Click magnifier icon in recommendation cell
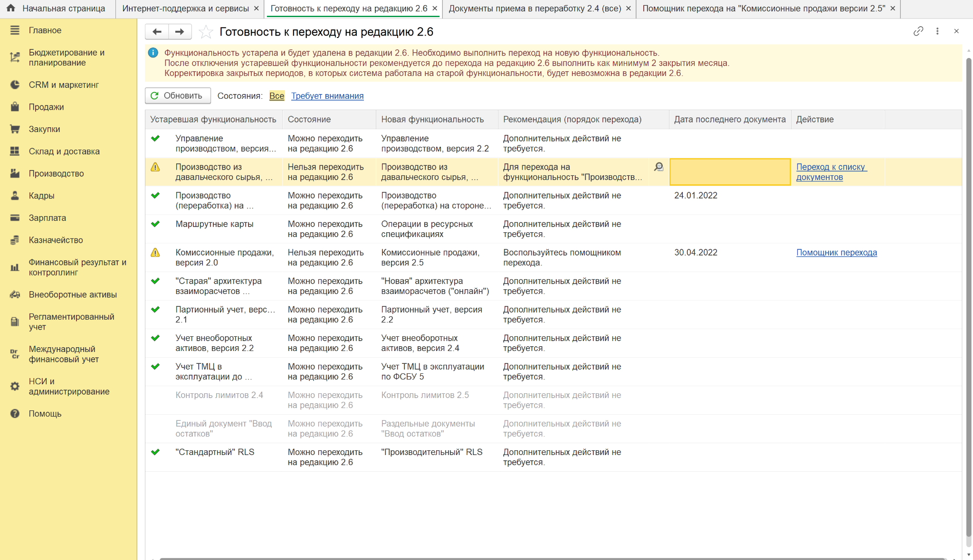 (658, 167)
